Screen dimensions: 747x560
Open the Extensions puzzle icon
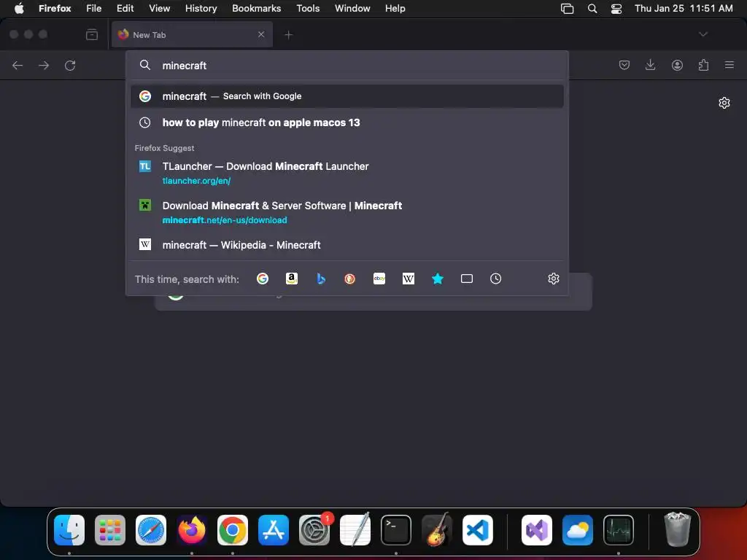[x=703, y=65]
